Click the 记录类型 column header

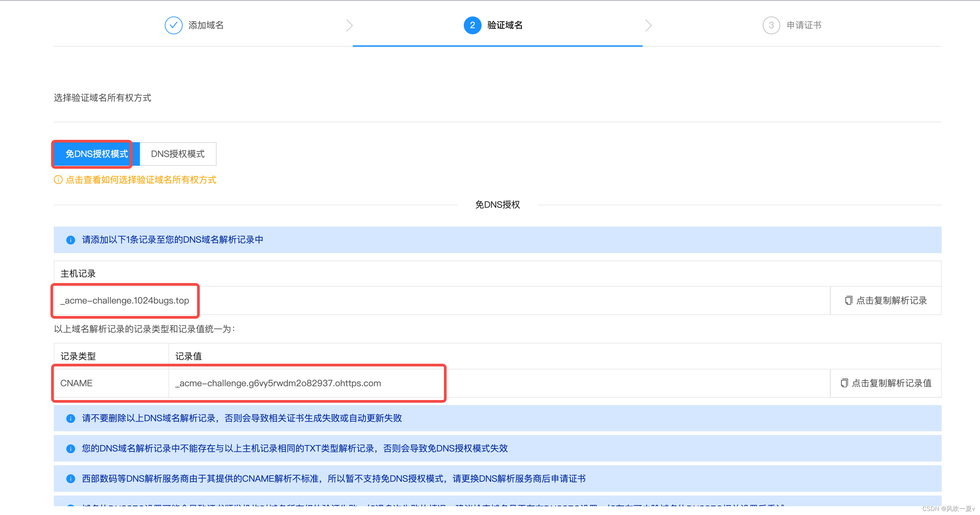pyautogui.click(x=78, y=356)
